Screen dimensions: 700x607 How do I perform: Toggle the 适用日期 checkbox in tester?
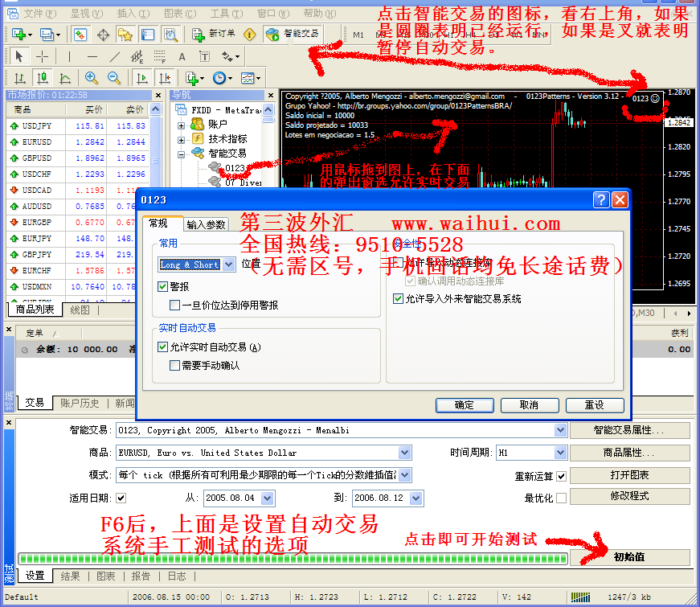tap(121, 498)
